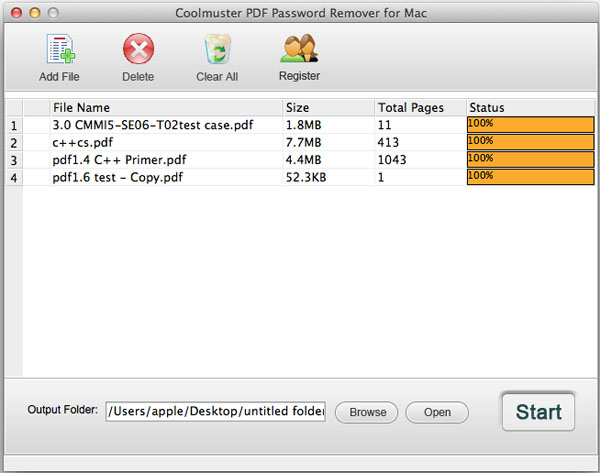Click row number 1 header

point(14,126)
